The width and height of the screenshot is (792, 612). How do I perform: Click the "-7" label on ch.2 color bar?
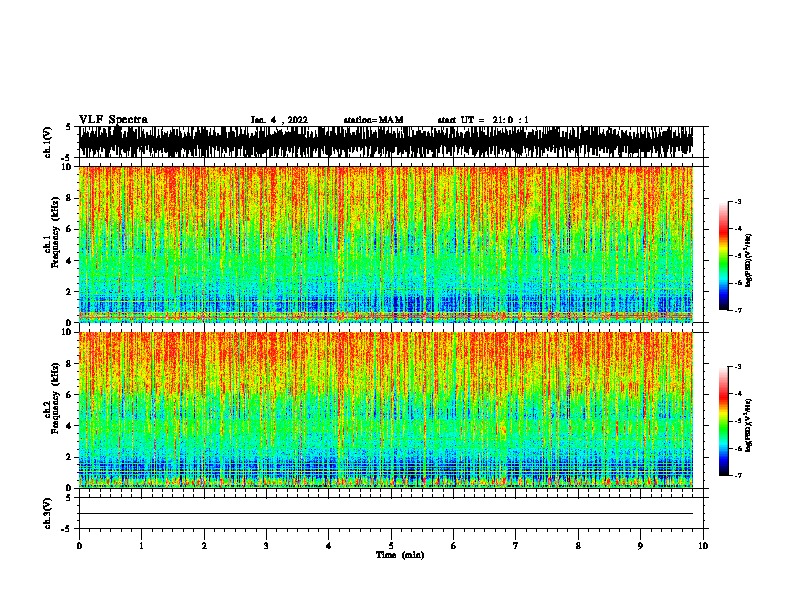pyautogui.click(x=737, y=475)
